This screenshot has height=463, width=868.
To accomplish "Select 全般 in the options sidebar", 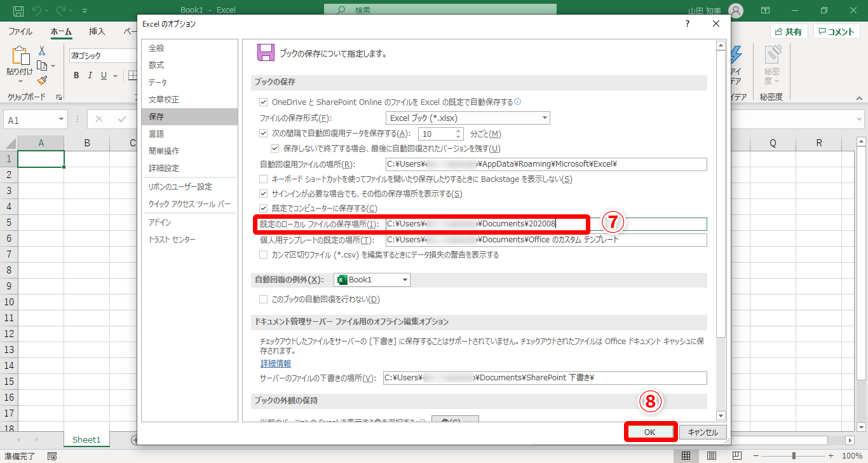I will point(189,48).
